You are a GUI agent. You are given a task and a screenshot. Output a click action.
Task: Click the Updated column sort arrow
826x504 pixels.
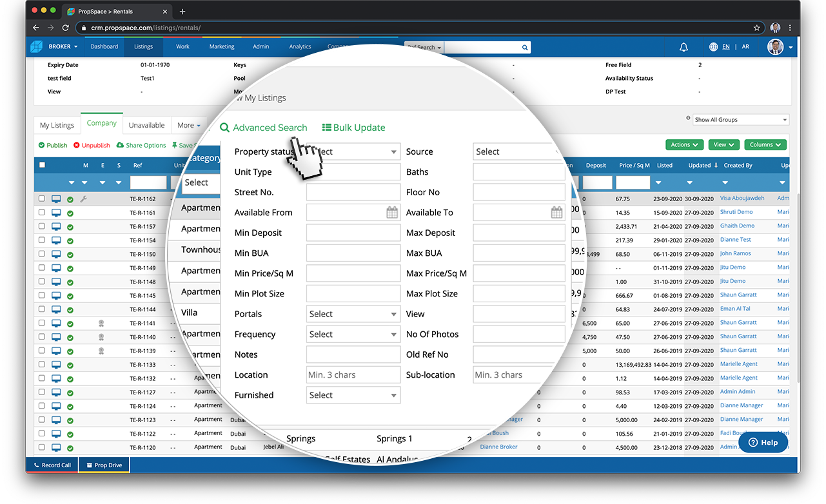pyautogui.click(x=716, y=166)
